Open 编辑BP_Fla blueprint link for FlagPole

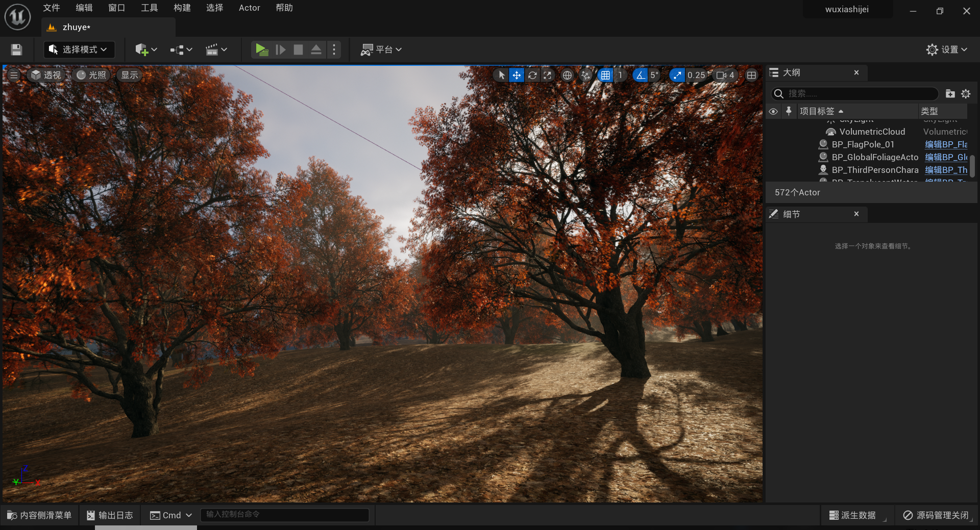click(x=946, y=144)
